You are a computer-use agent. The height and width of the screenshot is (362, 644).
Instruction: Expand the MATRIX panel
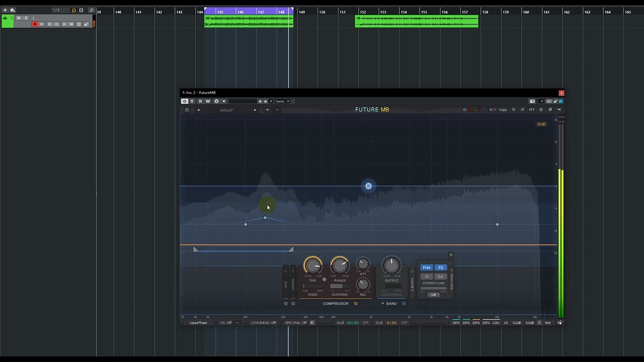(x=412, y=271)
